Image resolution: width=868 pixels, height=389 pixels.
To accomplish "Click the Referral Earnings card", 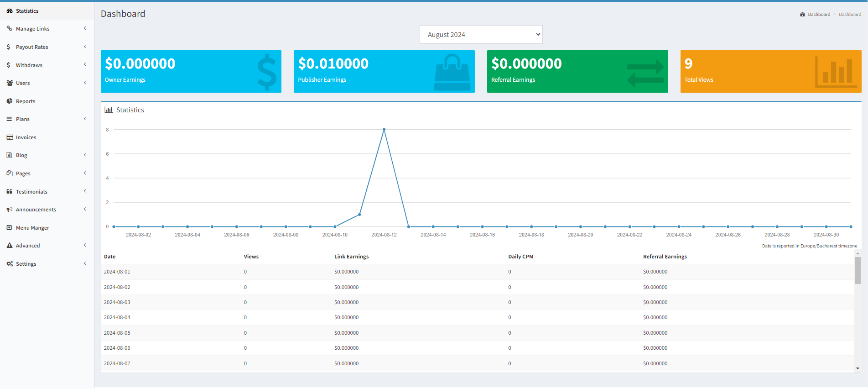I will coord(577,72).
